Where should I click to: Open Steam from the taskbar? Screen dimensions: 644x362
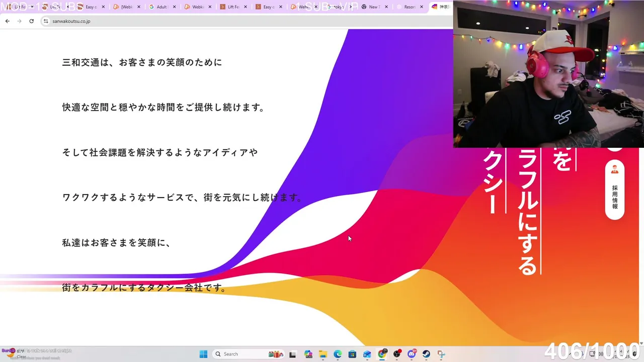pyautogui.click(x=427, y=354)
